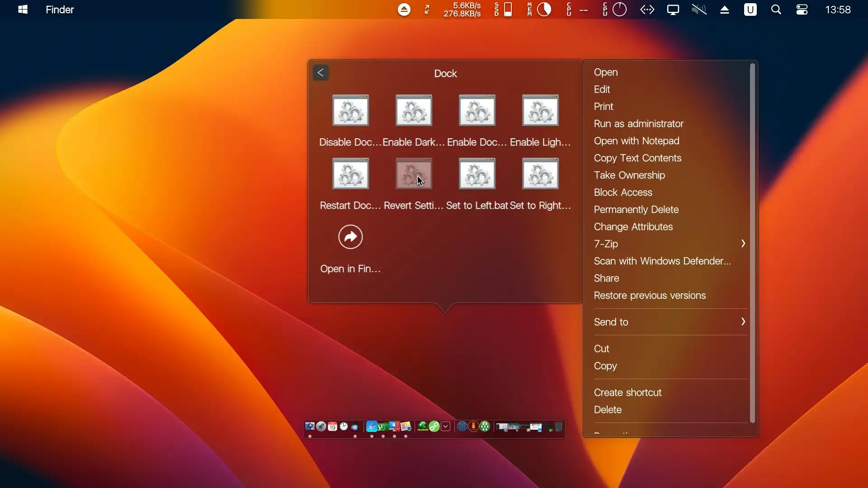Click Set to Right batch file icon
This screenshot has height=488, width=868.
[540, 174]
